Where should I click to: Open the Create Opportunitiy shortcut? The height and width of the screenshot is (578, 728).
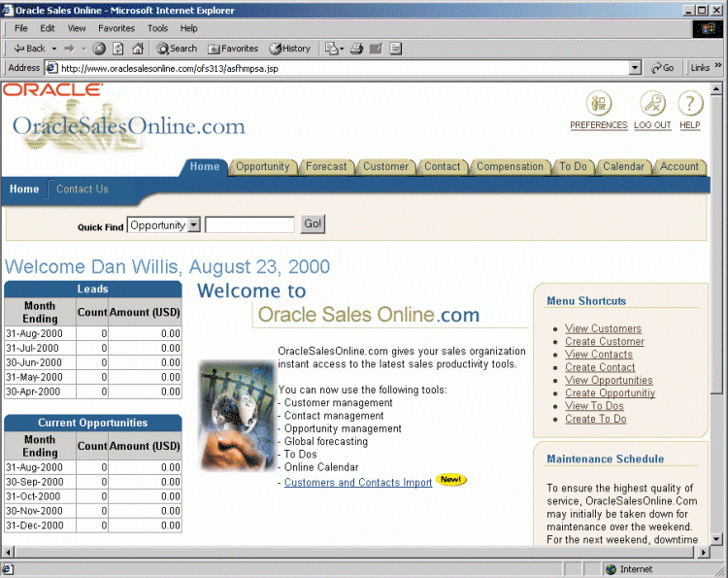pyautogui.click(x=611, y=393)
